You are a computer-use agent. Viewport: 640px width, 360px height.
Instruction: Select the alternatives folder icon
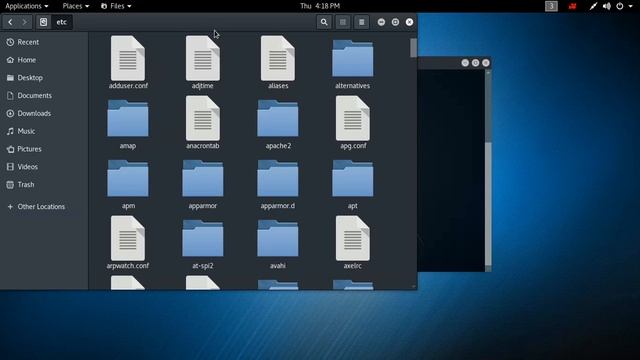(353, 58)
